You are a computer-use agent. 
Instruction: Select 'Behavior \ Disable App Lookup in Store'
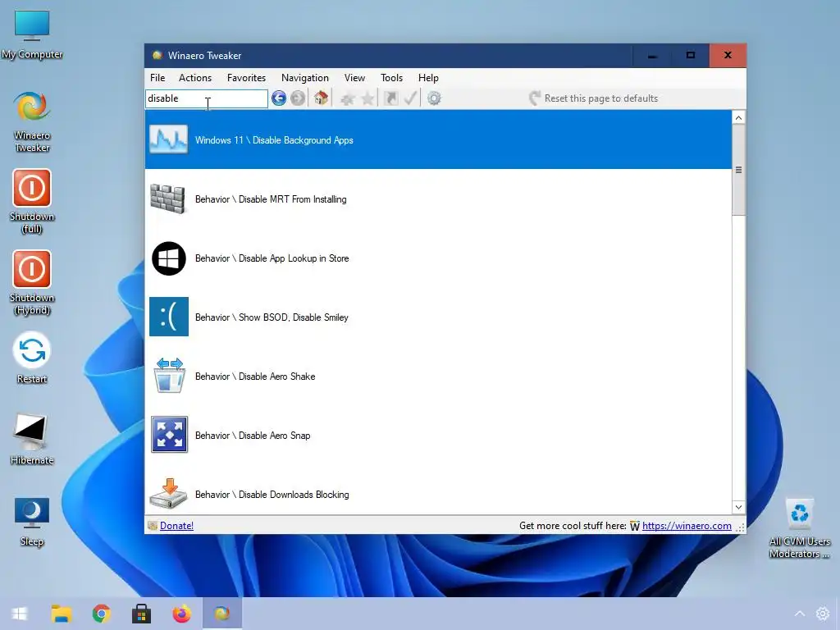[438, 258]
